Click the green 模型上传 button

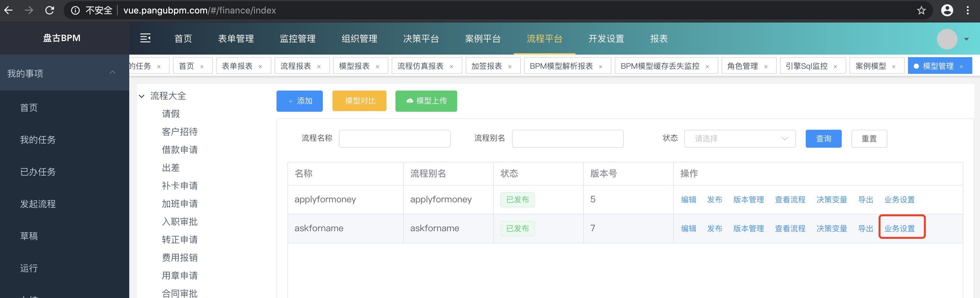point(426,101)
